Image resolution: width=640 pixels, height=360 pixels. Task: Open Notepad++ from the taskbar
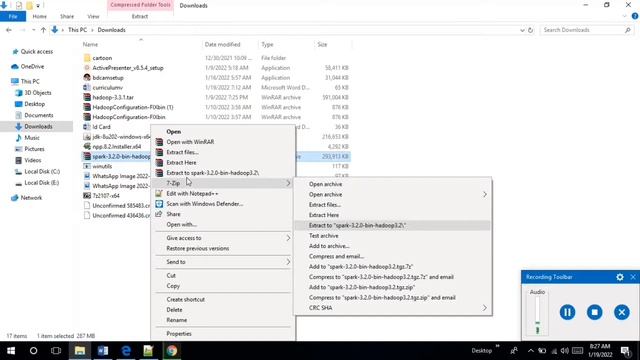click(x=149, y=351)
